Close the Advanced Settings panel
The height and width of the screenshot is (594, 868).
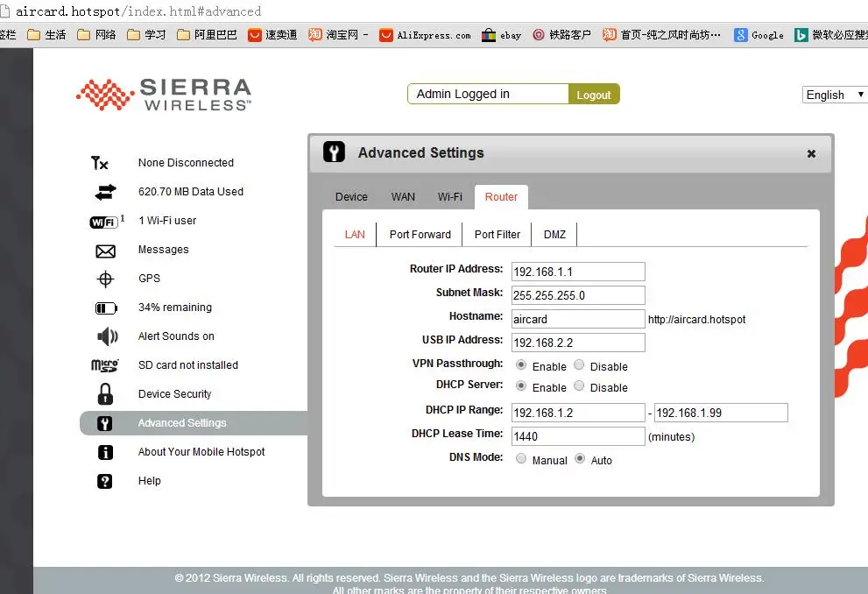(x=811, y=153)
